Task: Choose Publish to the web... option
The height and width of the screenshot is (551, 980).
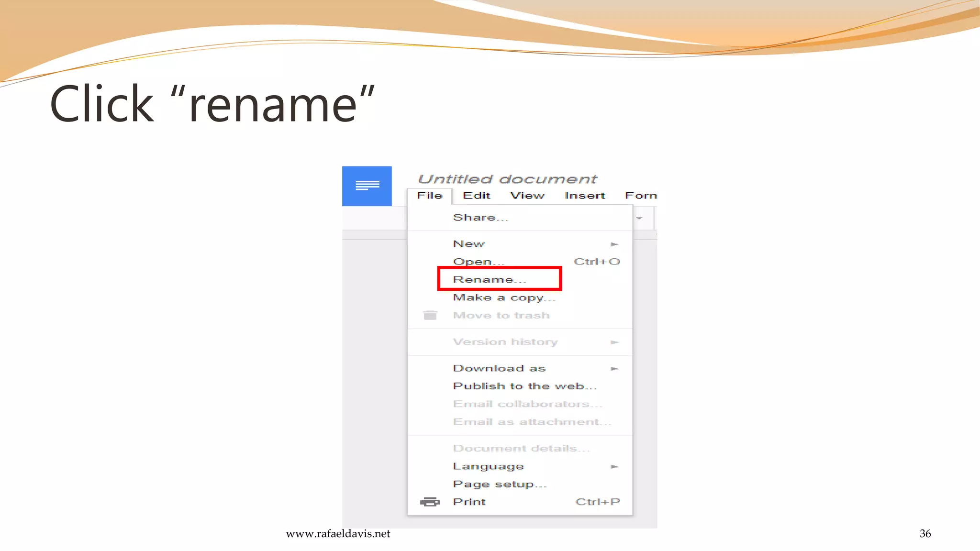Action: [x=524, y=386]
